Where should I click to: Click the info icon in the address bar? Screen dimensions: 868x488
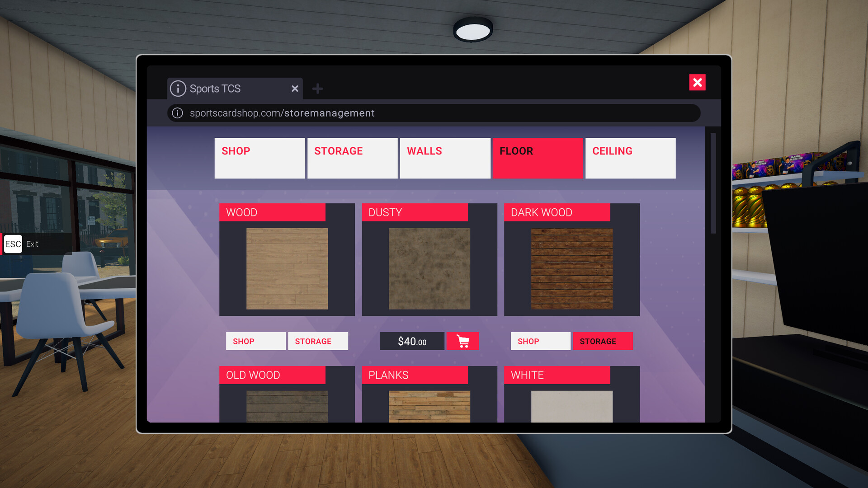coord(177,113)
